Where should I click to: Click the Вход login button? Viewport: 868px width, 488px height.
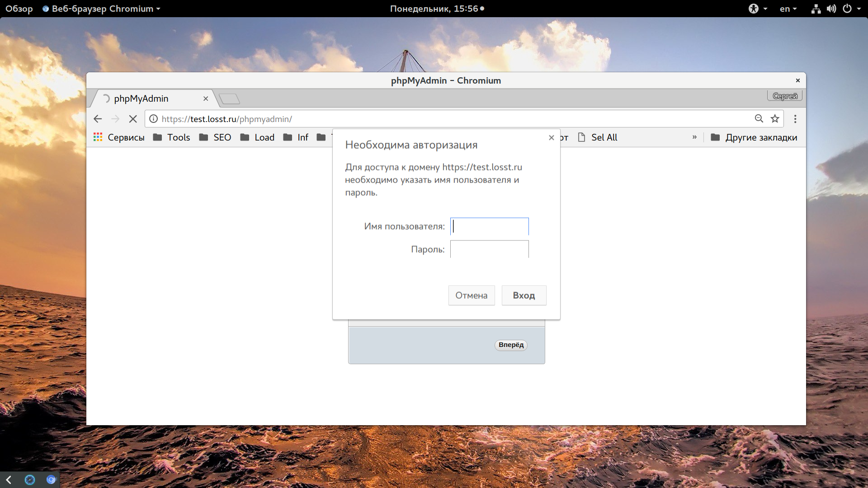(x=524, y=295)
